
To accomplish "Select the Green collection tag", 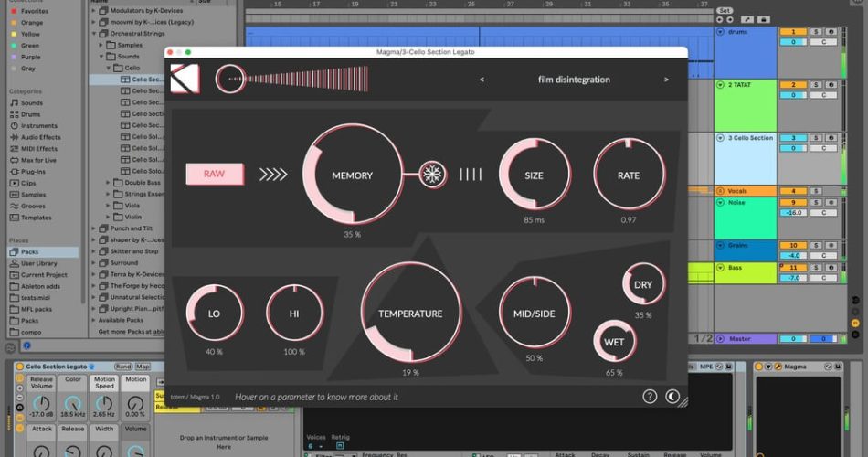I will [30, 46].
